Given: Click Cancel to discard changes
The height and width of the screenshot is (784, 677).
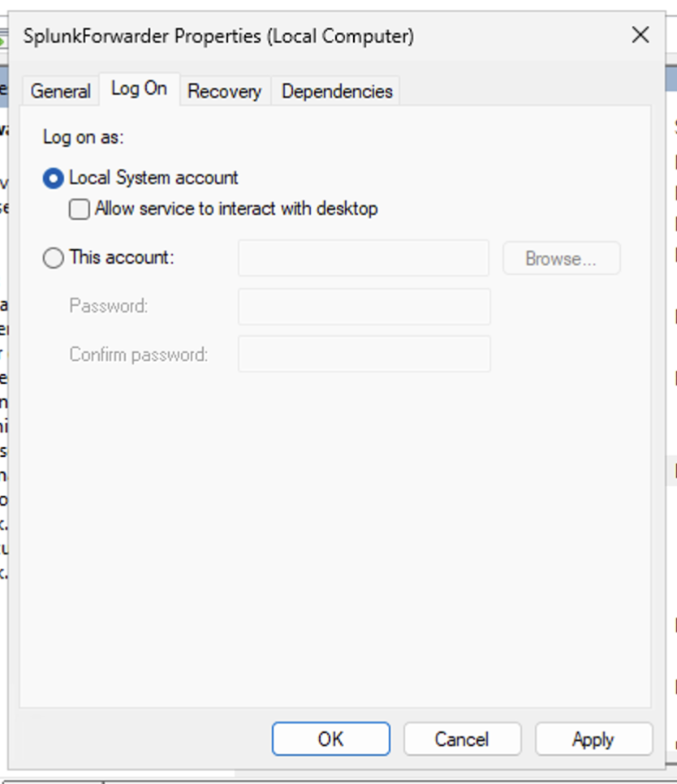Looking at the screenshot, I should point(462,739).
